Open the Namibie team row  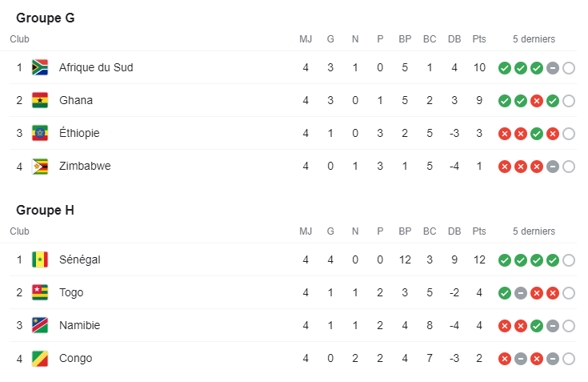click(294, 325)
